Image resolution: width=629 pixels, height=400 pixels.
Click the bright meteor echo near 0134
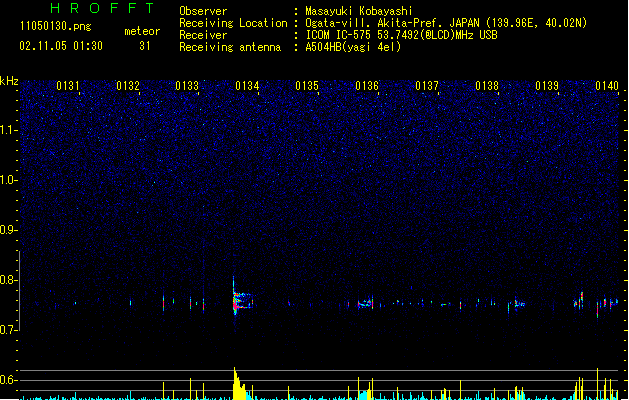[x=242, y=300]
